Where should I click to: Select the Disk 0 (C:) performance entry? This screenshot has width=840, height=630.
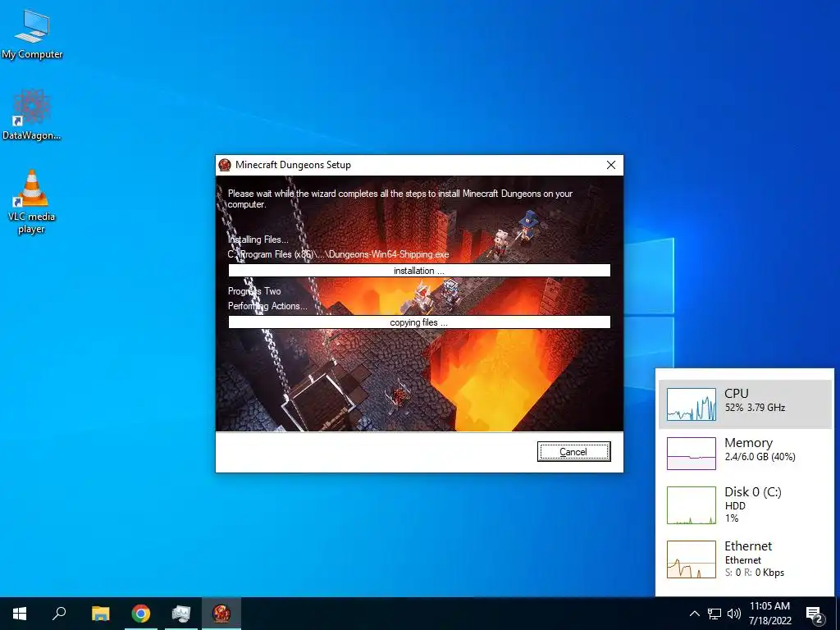click(x=745, y=504)
